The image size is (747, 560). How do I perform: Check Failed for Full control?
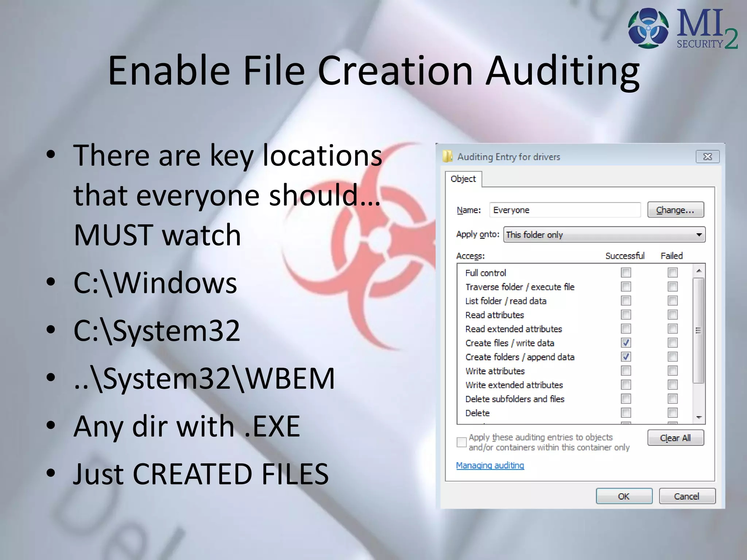(x=673, y=272)
